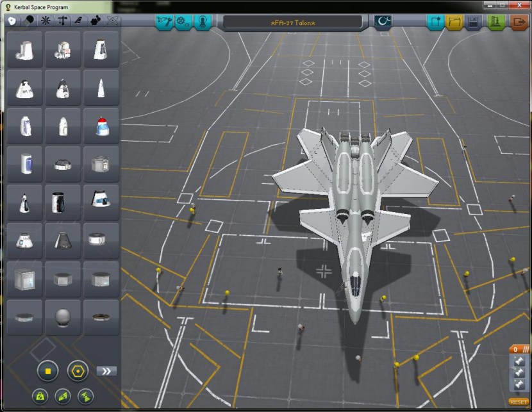Edit the craft name FA-37 Talon
The height and width of the screenshot is (412, 532).
(297, 22)
